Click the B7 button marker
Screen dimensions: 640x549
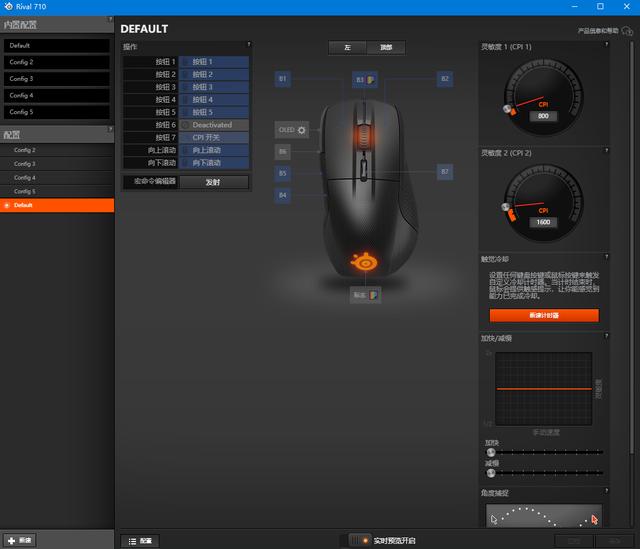(444, 172)
